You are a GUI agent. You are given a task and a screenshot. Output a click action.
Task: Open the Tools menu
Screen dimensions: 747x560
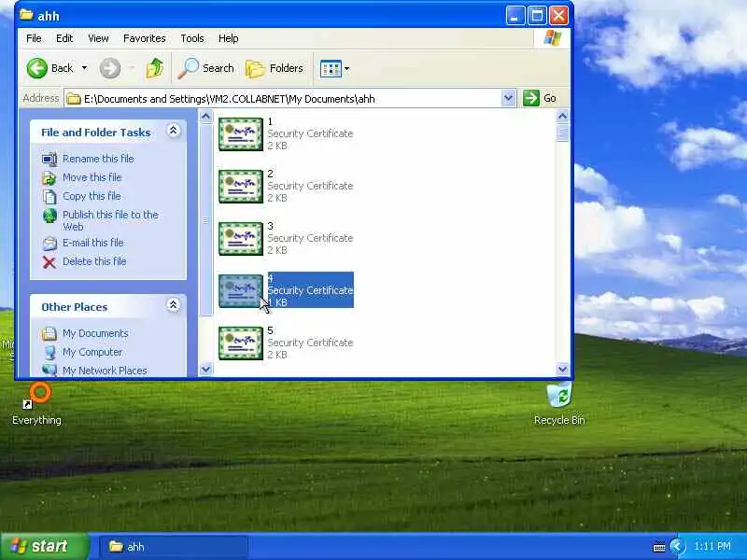[192, 38]
